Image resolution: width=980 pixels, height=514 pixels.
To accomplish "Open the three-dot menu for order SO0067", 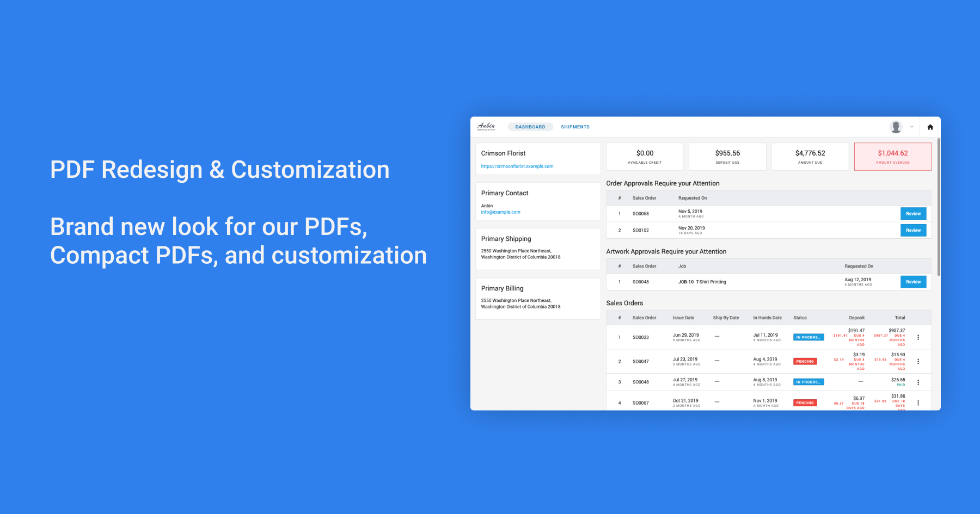I will pyautogui.click(x=918, y=403).
